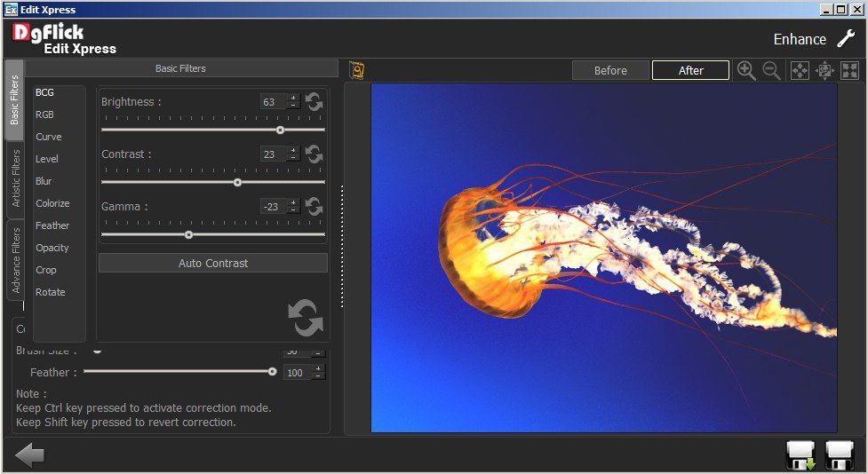Click the Enhance label text

point(800,39)
